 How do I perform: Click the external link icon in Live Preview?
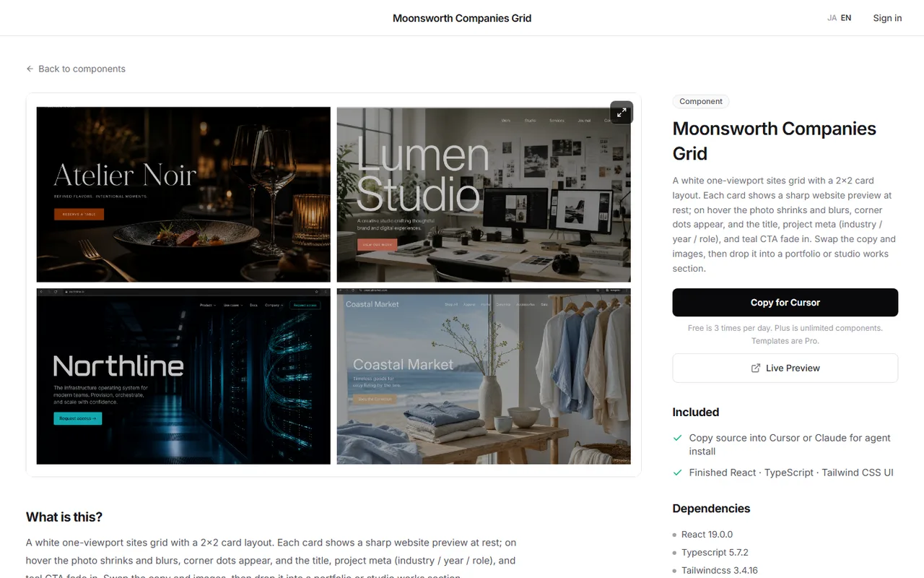pyautogui.click(x=756, y=368)
